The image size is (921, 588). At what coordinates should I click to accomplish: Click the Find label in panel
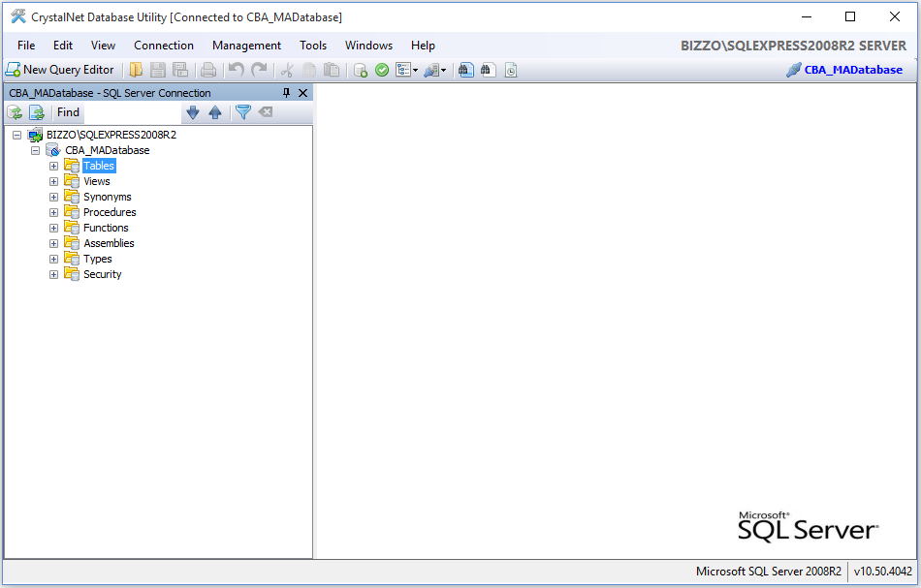68,112
